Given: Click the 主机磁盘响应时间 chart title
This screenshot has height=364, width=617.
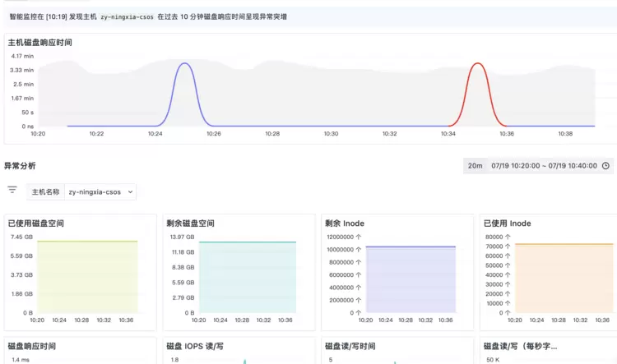Looking at the screenshot, I should coord(39,42).
